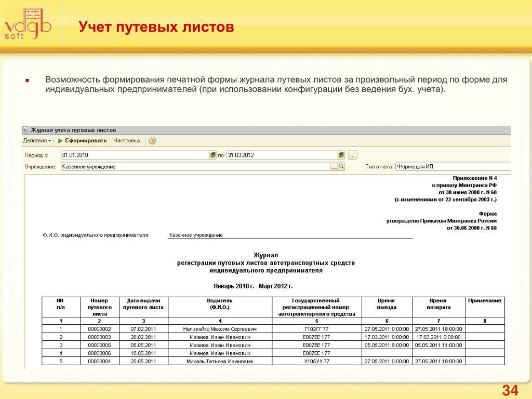Click the question mark help icon
Image resolution: width=532 pixels, height=399 pixels.
point(152,140)
